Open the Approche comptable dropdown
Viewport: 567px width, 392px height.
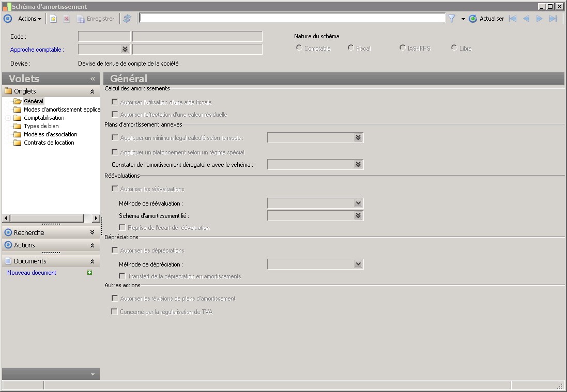[125, 49]
